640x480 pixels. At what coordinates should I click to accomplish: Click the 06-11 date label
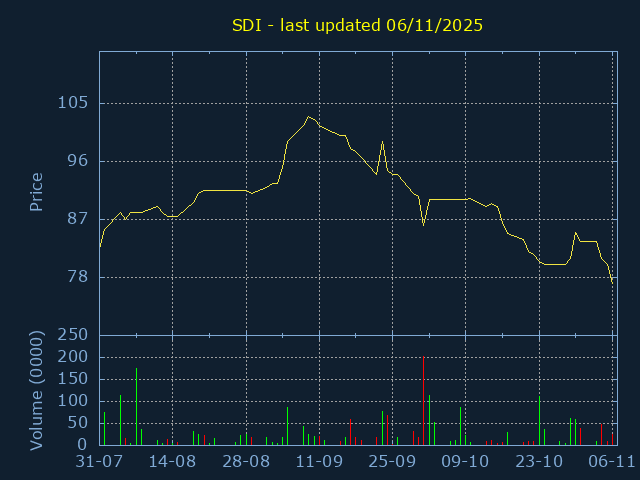611,462
